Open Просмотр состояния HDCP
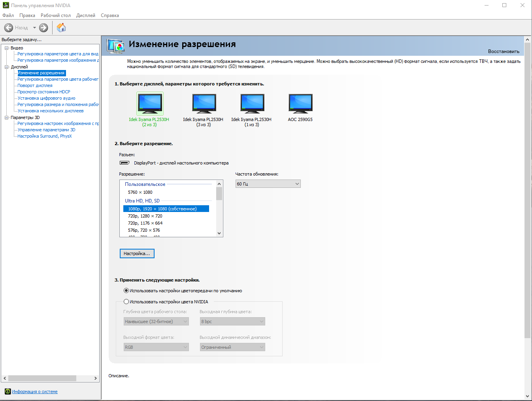532x401 pixels. tap(44, 92)
